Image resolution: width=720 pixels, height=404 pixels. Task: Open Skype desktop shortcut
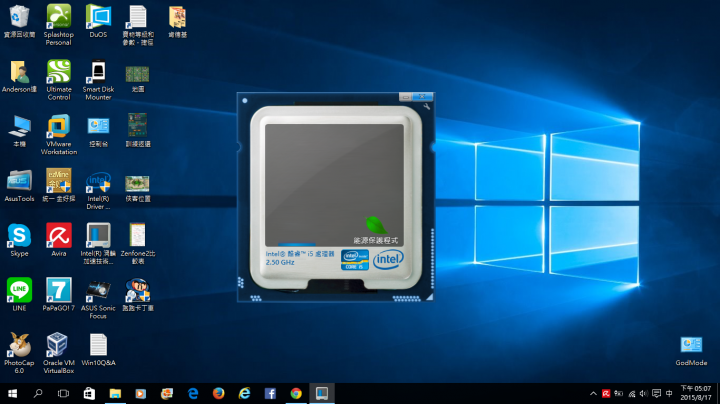(19, 240)
